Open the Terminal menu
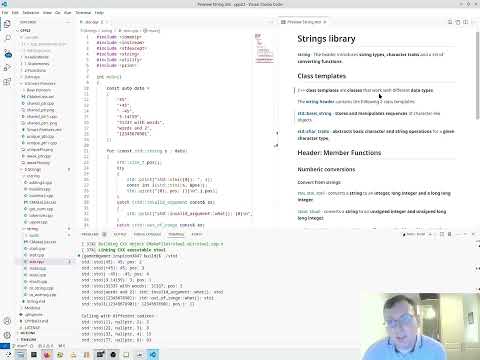The width and height of the screenshot is (480, 360). coord(83,13)
